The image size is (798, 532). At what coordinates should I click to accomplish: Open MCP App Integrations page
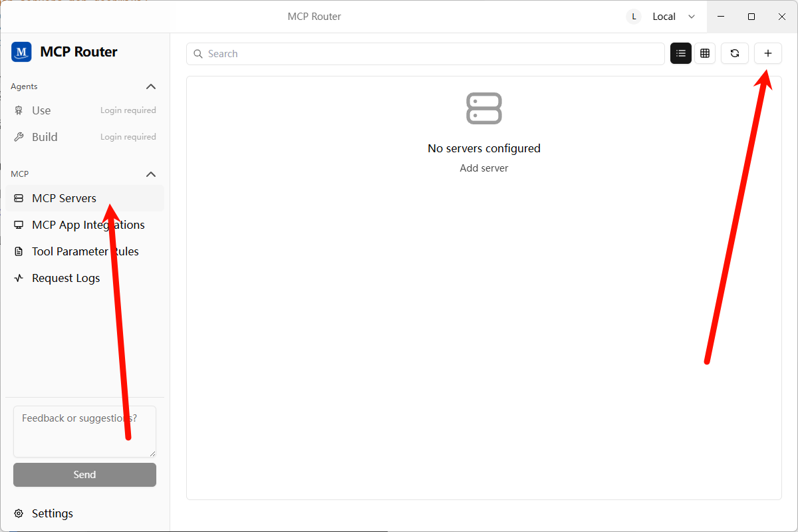[x=88, y=225]
